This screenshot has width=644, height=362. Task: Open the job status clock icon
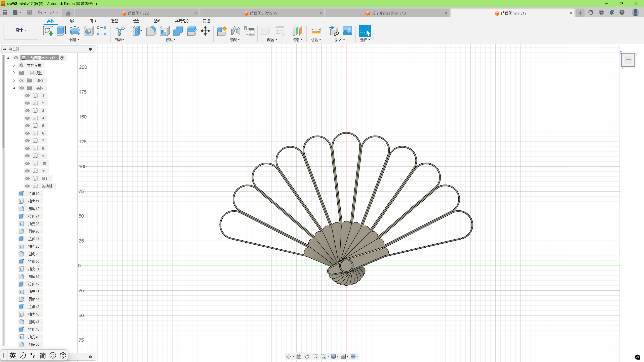601,13
